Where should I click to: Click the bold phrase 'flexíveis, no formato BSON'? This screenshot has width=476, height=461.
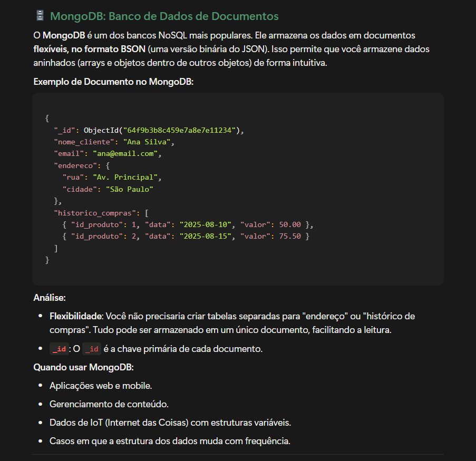click(x=90, y=49)
